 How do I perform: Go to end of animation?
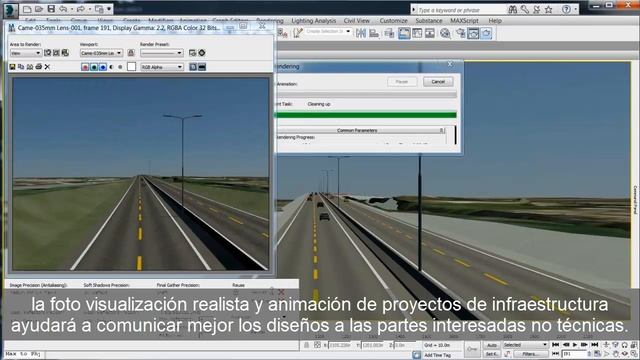coord(595,345)
